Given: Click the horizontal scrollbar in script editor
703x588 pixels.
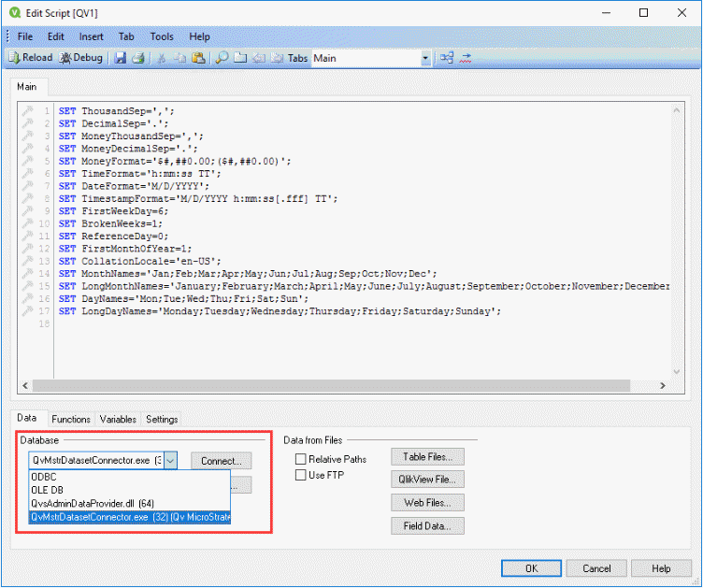Looking at the screenshot, I should click(346, 386).
